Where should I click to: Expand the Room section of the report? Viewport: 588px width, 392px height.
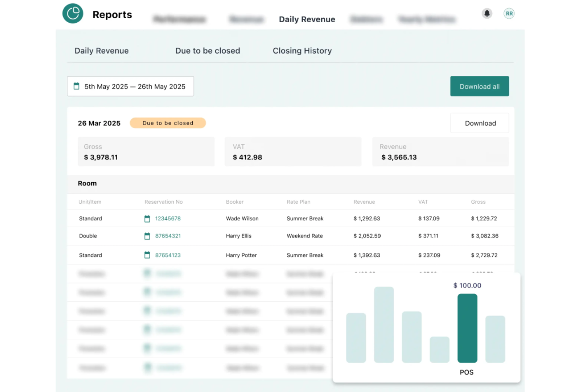[x=87, y=183]
